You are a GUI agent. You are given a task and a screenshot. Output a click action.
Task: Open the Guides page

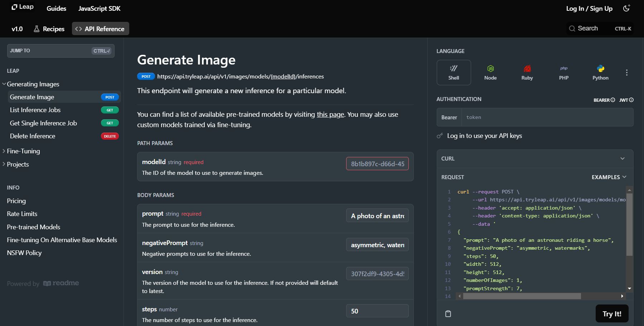pos(56,8)
